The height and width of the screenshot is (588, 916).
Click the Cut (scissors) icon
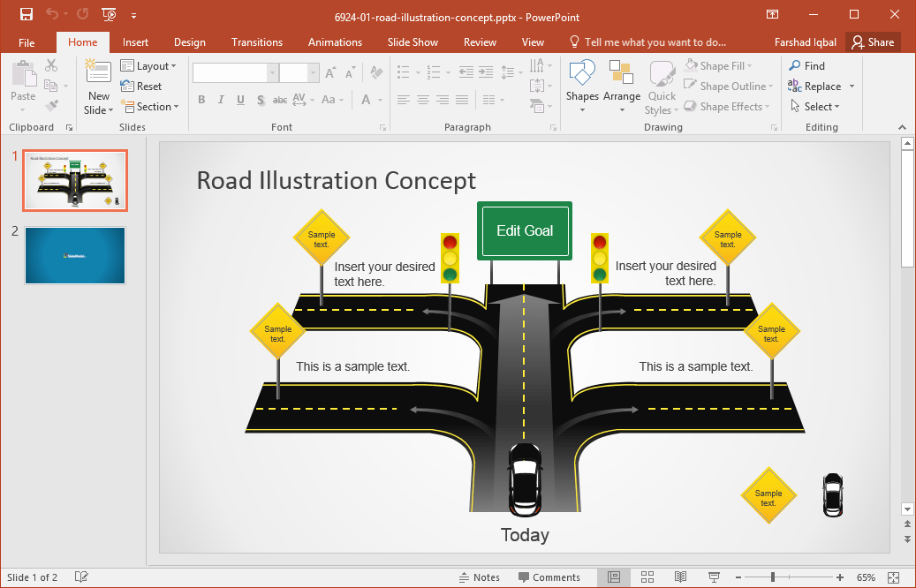coord(50,65)
